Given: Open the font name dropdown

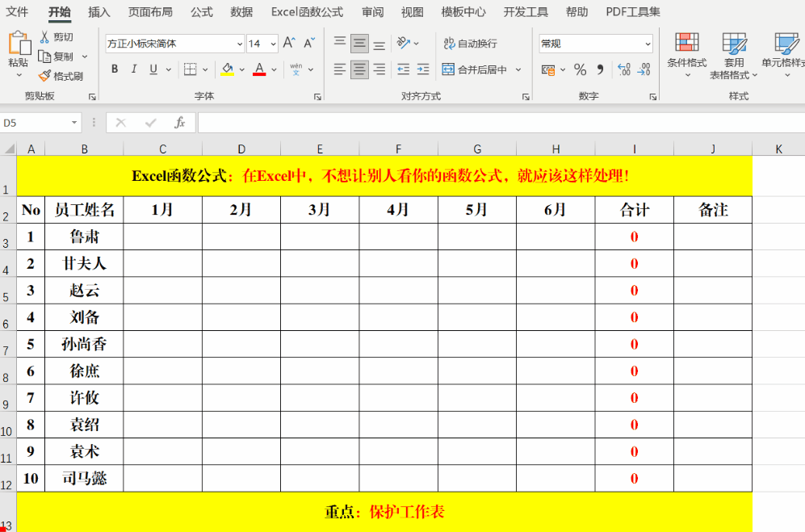Looking at the screenshot, I should pos(239,44).
